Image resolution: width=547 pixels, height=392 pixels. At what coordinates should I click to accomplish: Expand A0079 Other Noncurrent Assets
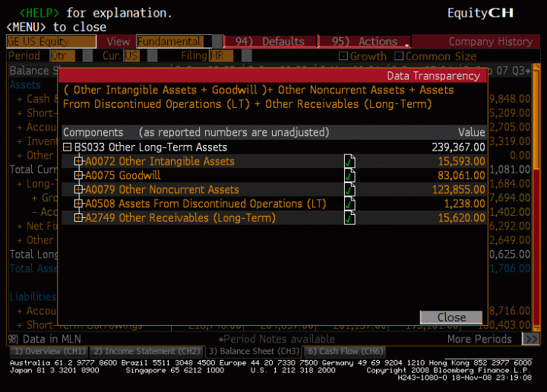pos(78,189)
